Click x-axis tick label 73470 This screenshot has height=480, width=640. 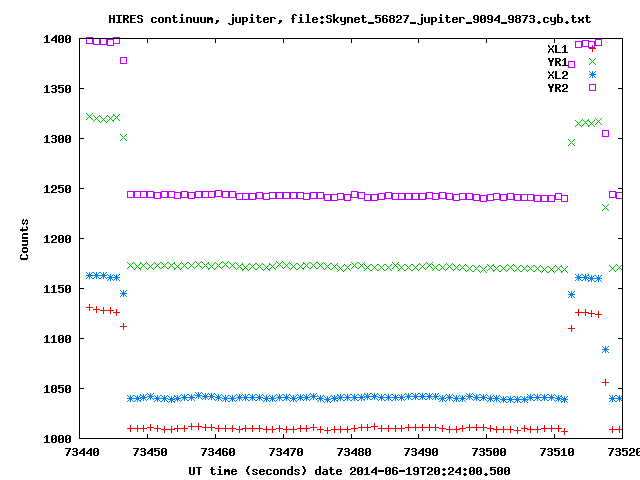[x=285, y=452]
